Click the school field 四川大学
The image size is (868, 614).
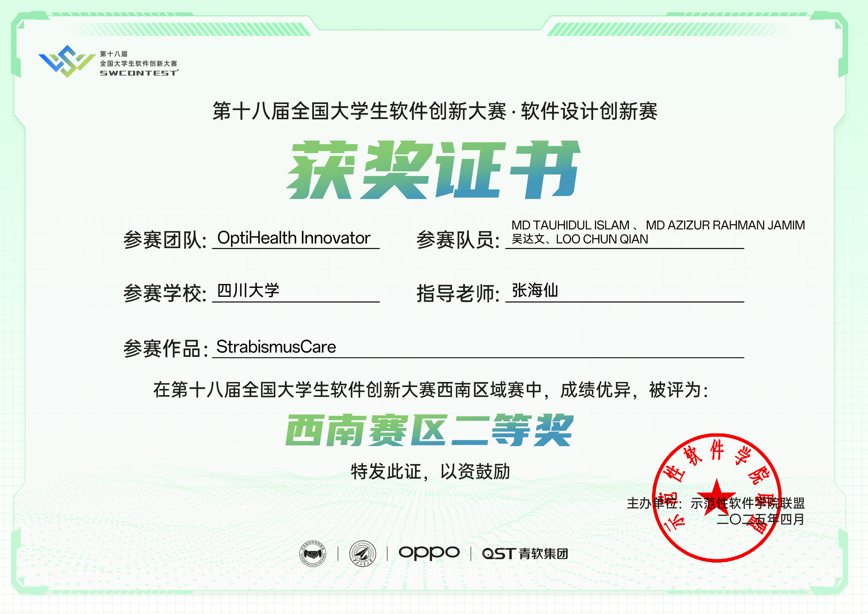coord(248,291)
